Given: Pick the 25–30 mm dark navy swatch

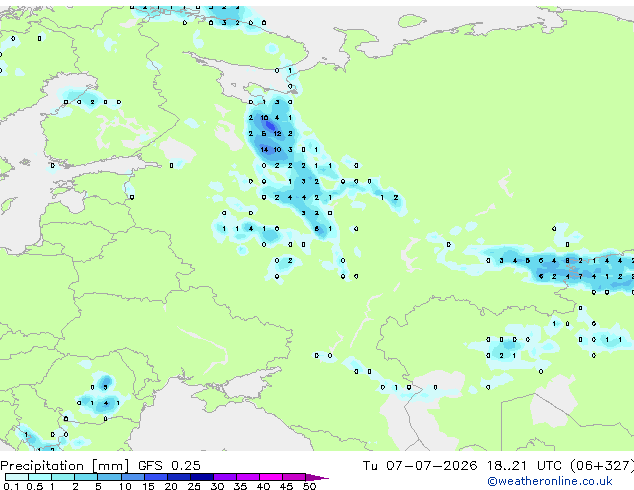Looking at the screenshot, I should (x=201, y=477).
